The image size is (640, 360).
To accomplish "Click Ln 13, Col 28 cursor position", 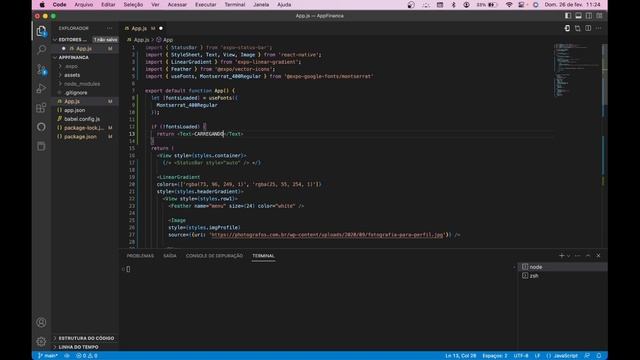I will pyautogui.click(x=460, y=356).
